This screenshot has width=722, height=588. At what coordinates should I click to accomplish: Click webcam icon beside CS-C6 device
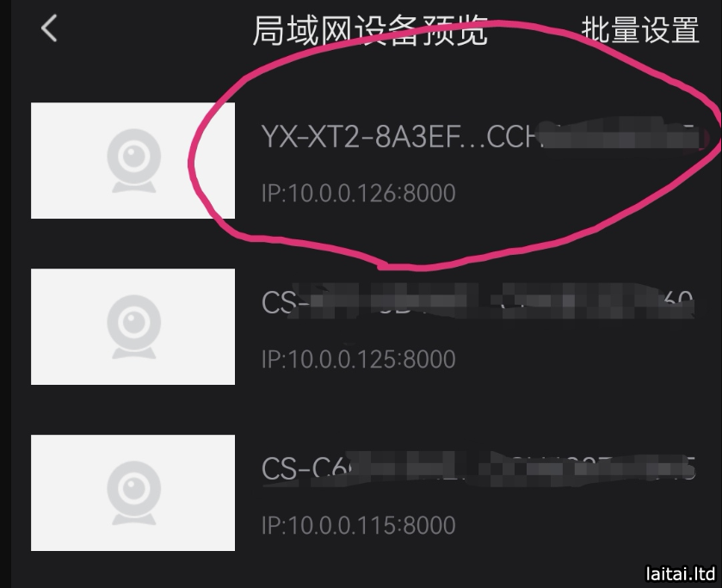point(134,492)
